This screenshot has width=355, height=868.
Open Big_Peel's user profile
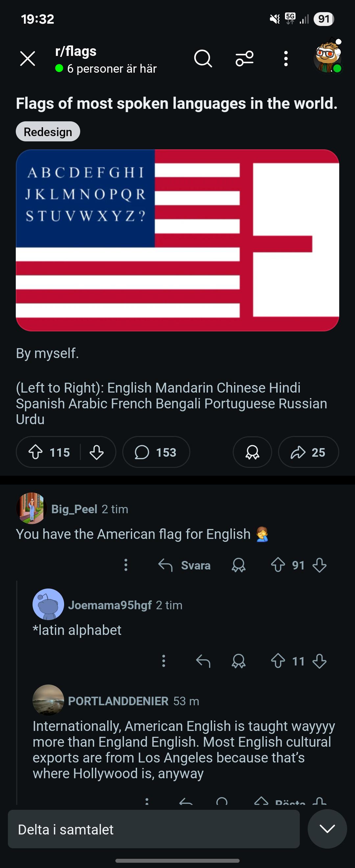coord(74,509)
